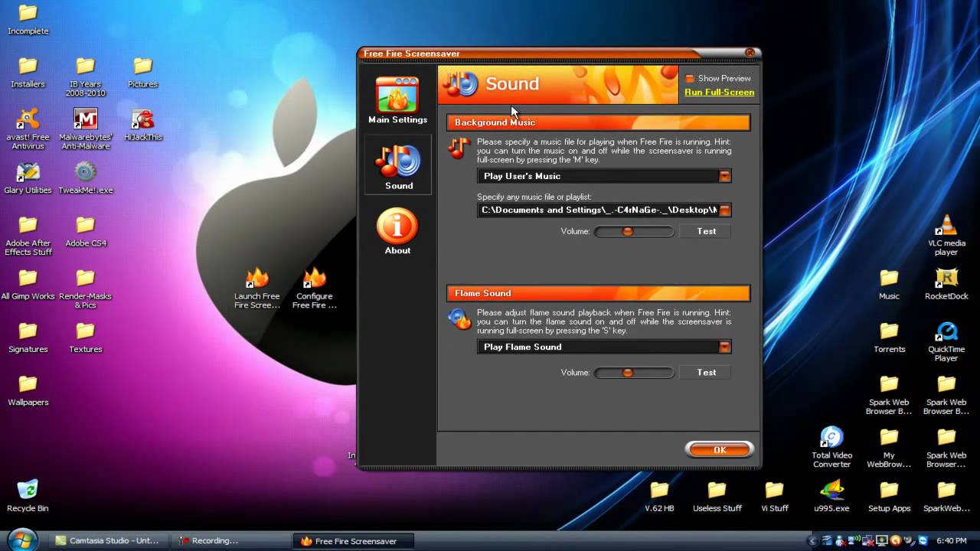Open Adobe After Effects Stuff folder
Viewport: 980px width, 551px height.
(28, 235)
